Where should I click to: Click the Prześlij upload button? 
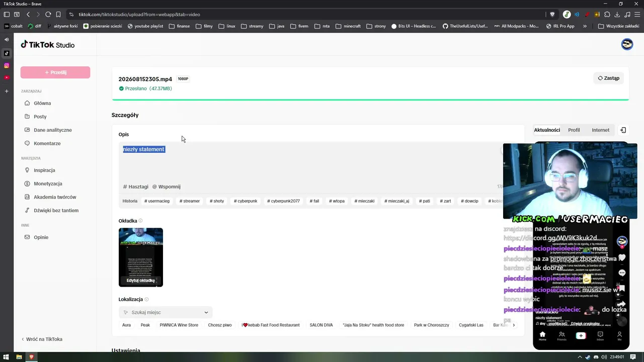pos(55,72)
